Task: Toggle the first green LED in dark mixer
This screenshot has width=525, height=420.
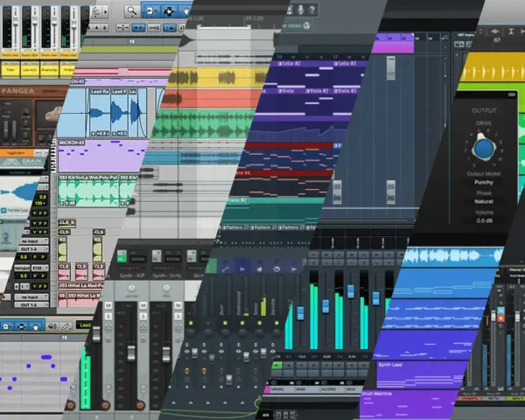Action: pos(191,323)
